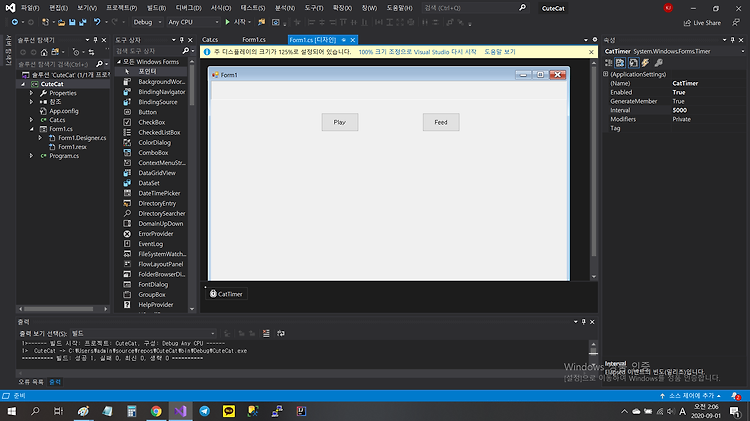The image size is (750, 421).
Task: Click the top search box (Ctrl+Q)
Action: [x=474, y=8]
